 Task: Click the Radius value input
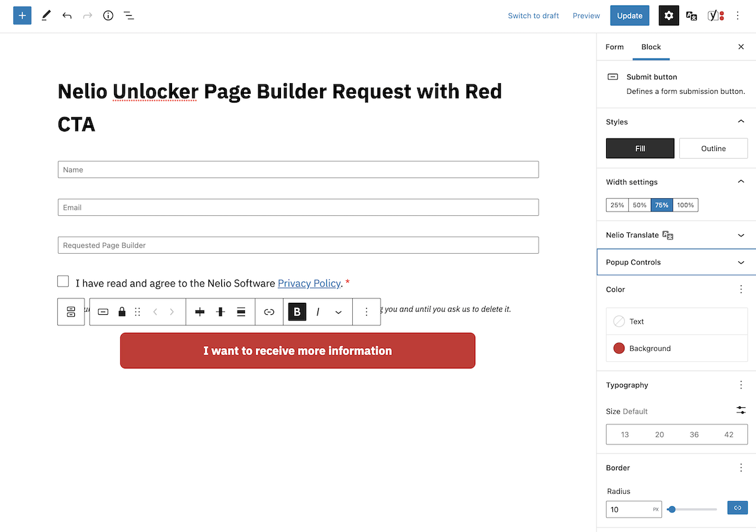click(634, 509)
